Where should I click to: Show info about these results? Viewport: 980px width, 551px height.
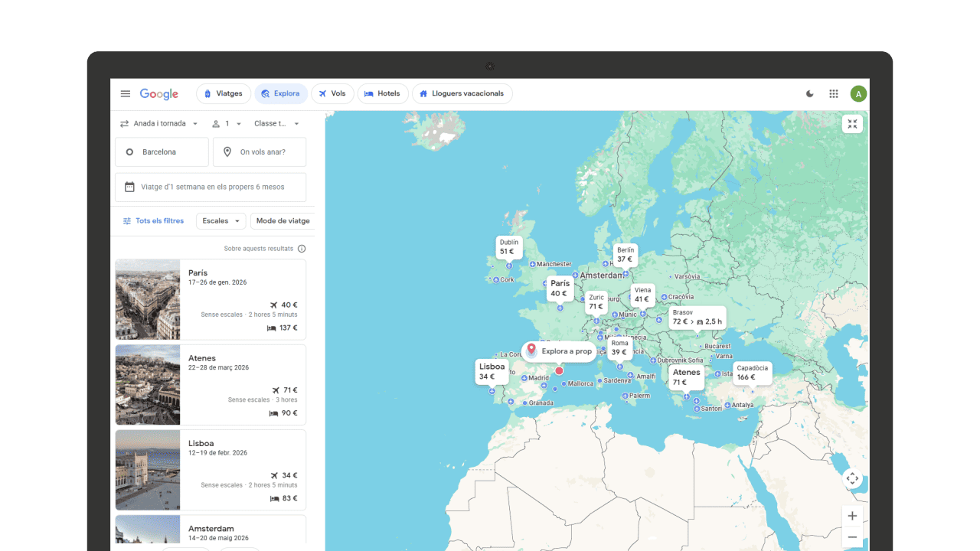click(302, 249)
